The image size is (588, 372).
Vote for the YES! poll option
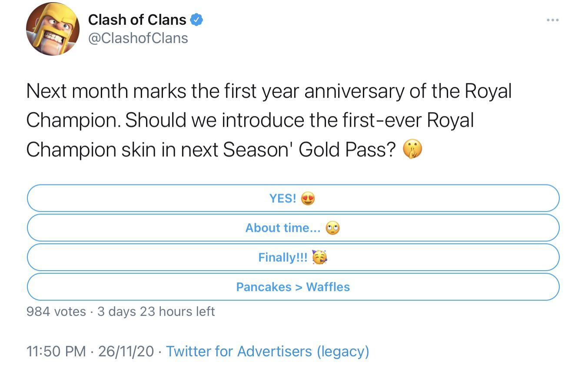pos(292,198)
